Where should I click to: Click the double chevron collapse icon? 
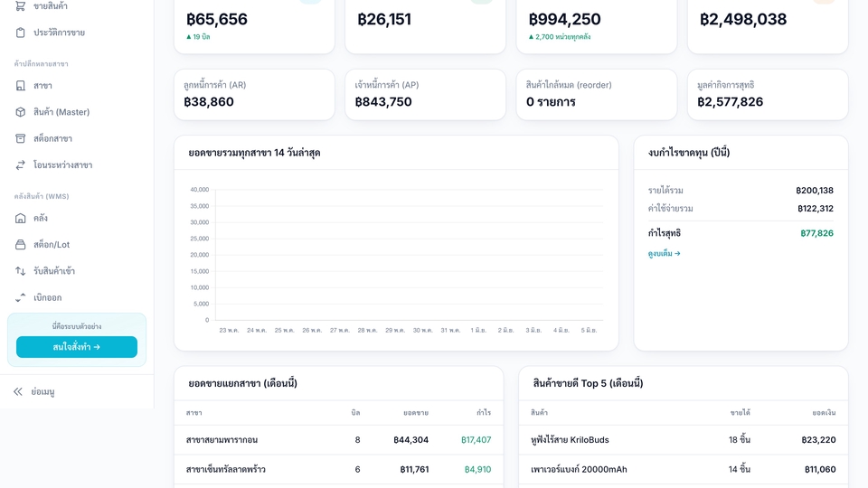(18, 391)
